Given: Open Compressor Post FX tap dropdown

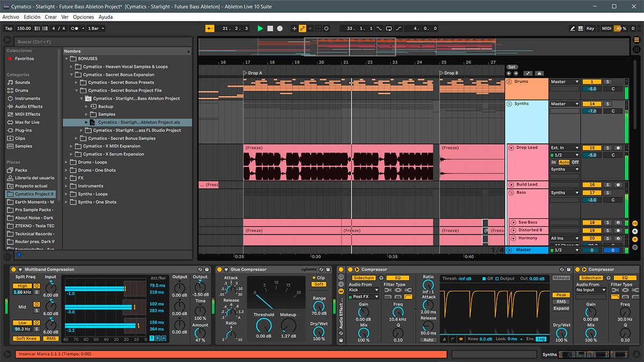Looking at the screenshot, I should pyautogui.click(x=364, y=297).
